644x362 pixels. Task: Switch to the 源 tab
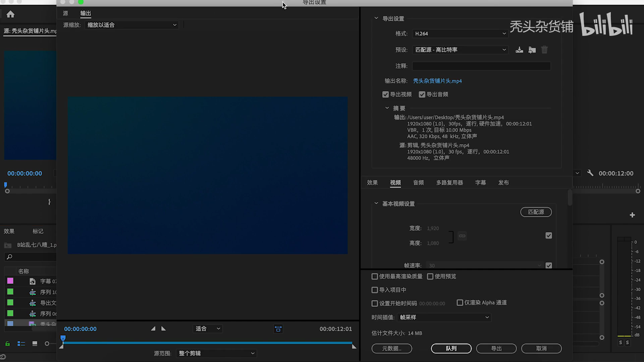tap(65, 13)
